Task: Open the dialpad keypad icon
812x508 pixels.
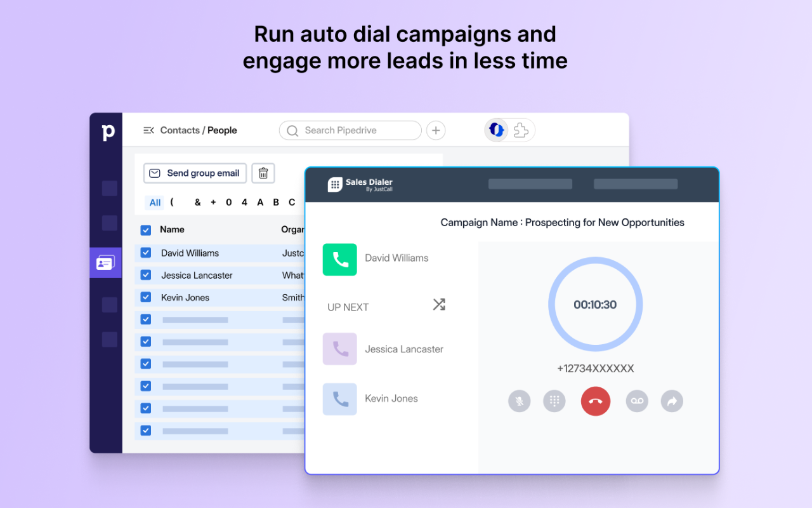Action: (x=554, y=401)
